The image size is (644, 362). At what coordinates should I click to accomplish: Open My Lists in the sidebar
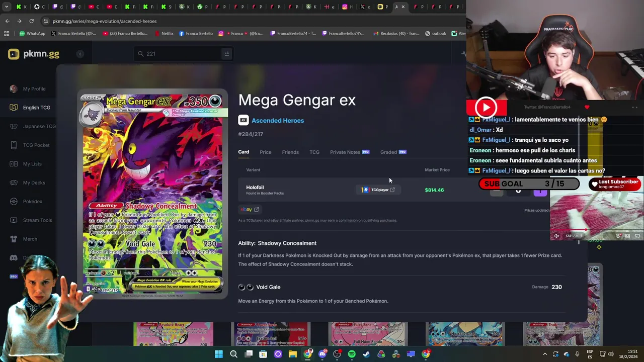pyautogui.click(x=26, y=164)
